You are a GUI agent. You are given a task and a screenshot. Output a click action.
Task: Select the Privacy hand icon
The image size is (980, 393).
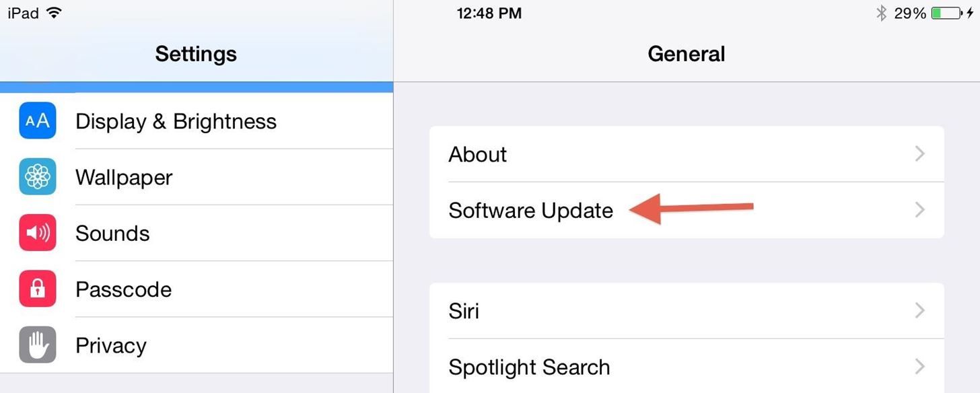pos(37,345)
